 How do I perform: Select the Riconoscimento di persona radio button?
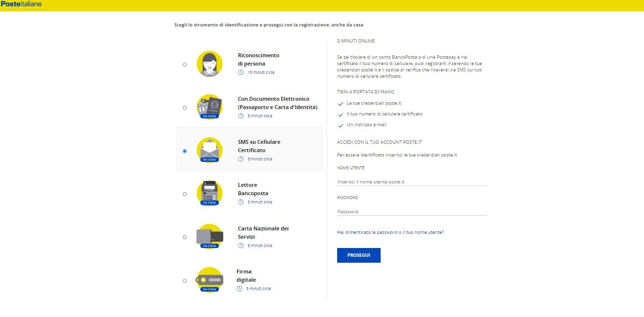coord(184,65)
